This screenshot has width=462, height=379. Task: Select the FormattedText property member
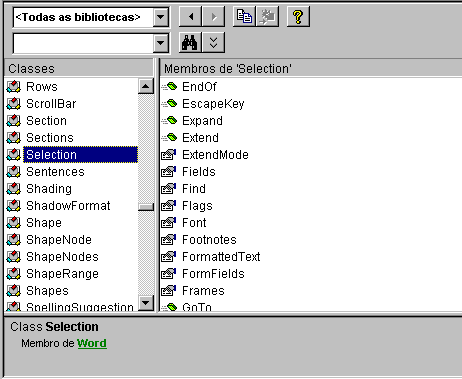(221, 257)
